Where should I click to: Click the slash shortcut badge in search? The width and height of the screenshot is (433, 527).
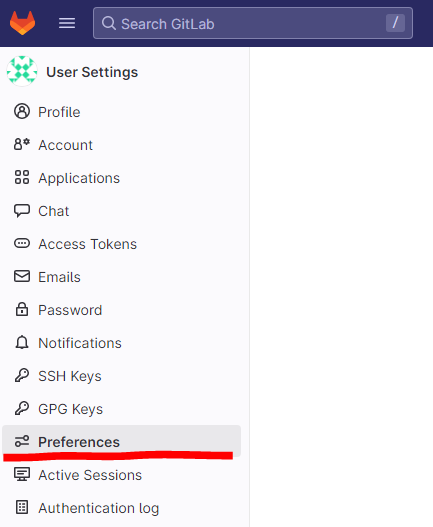coord(395,23)
